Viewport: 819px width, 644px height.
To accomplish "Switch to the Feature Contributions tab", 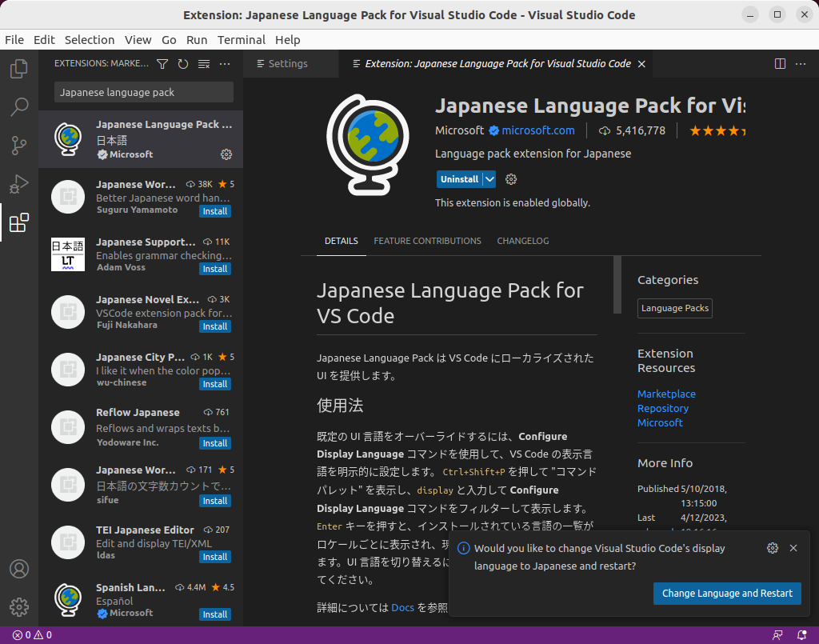I will click(x=427, y=241).
